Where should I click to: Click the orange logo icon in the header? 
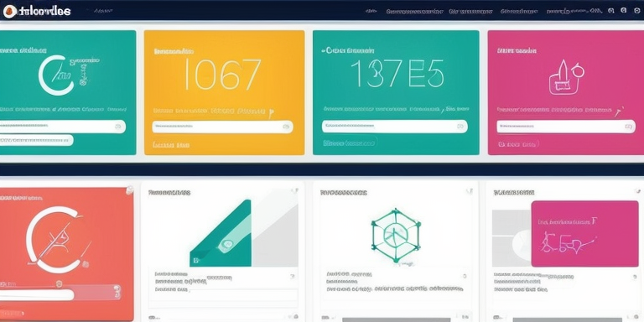[x=9, y=12]
